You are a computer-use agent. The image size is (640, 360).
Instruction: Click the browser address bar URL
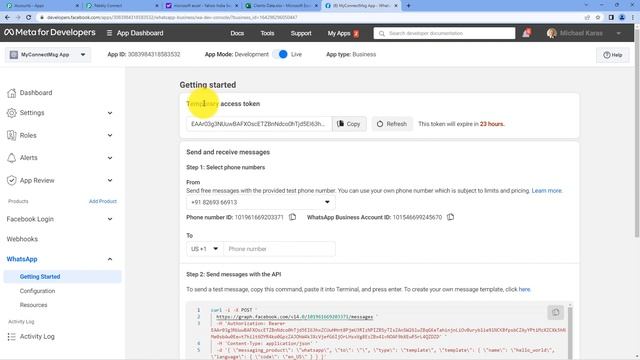coord(172,18)
